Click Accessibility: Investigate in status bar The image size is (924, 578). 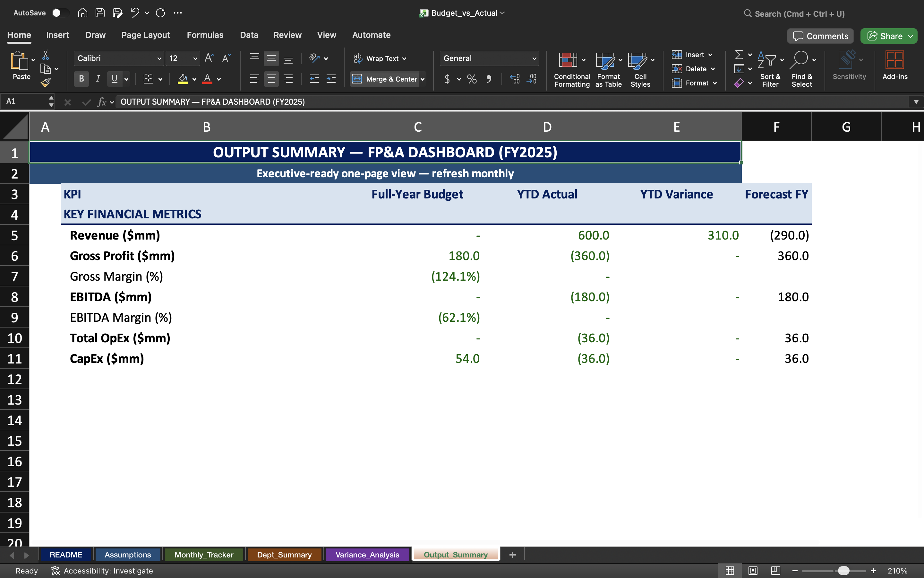(102, 570)
